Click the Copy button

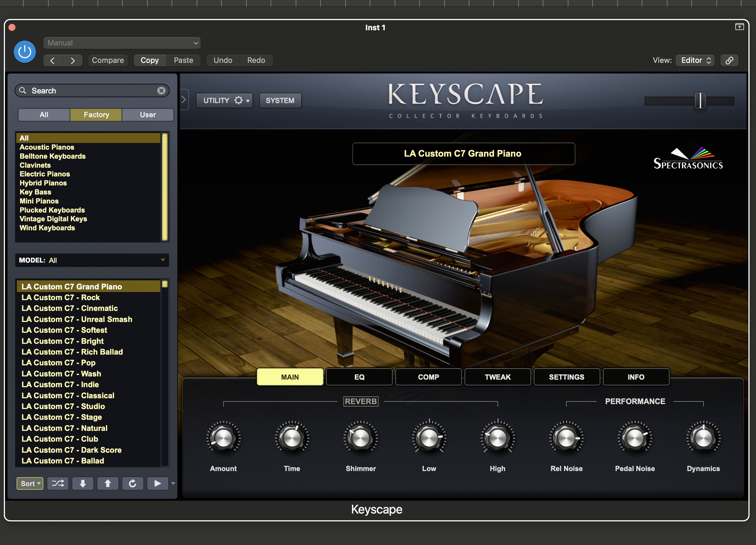pos(150,60)
